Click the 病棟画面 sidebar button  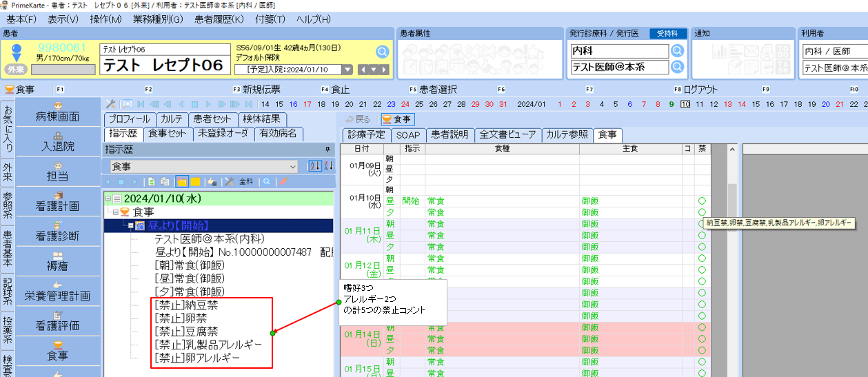click(x=58, y=112)
